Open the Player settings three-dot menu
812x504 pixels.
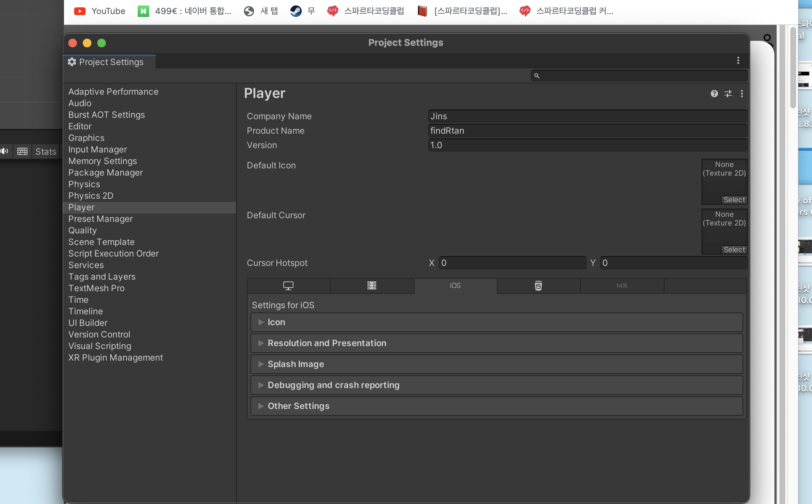coord(742,94)
